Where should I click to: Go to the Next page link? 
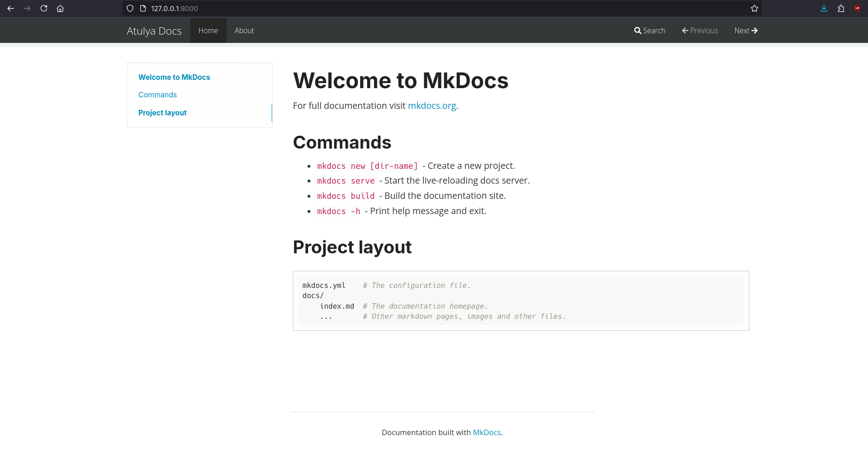pyautogui.click(x=746, y=30)
